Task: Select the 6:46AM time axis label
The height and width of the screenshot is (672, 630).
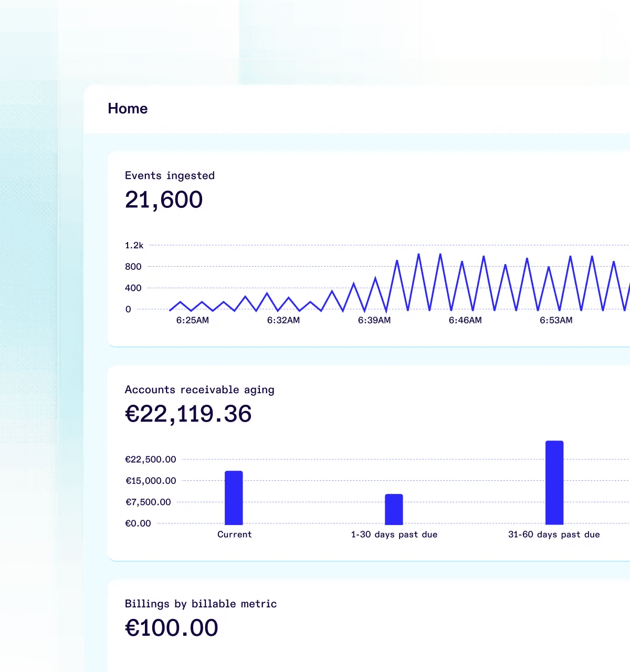Action: [465, 320]
